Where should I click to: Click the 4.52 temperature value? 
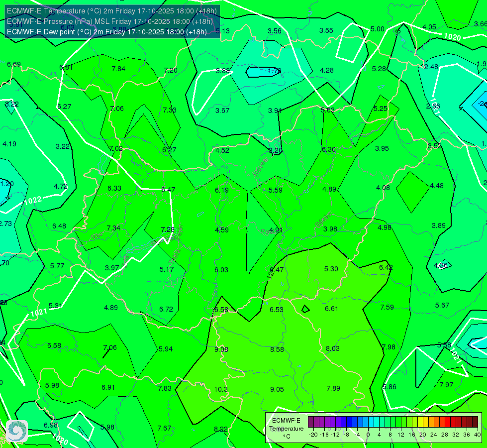tap(222, 150)
